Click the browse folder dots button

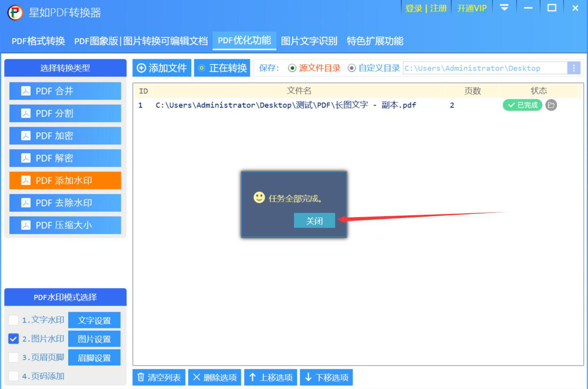[574, 68]
